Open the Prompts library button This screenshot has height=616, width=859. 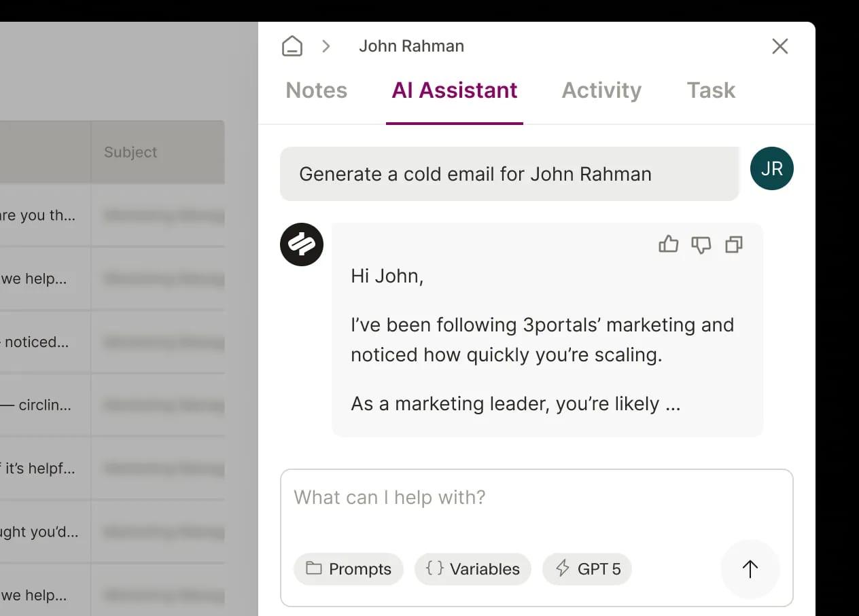349,569
